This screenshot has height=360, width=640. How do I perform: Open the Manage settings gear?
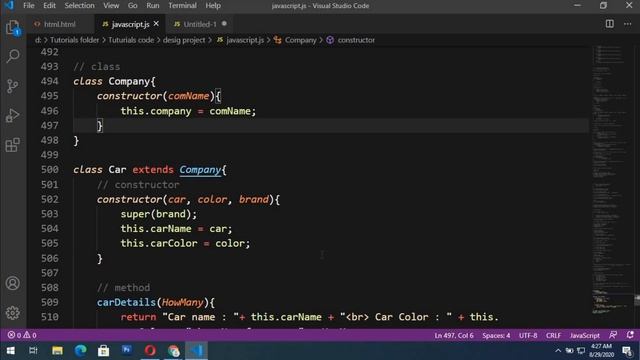pyautogui.click(x=13, y=313)
